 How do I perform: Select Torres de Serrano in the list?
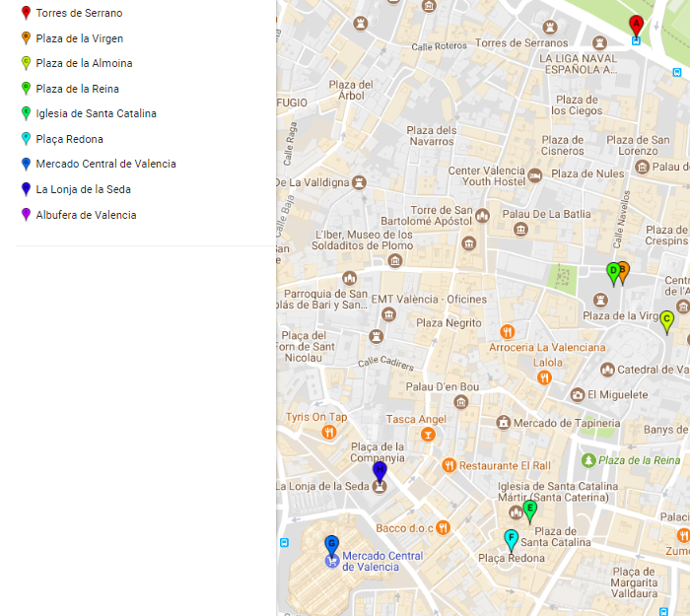tap(79, 13)
